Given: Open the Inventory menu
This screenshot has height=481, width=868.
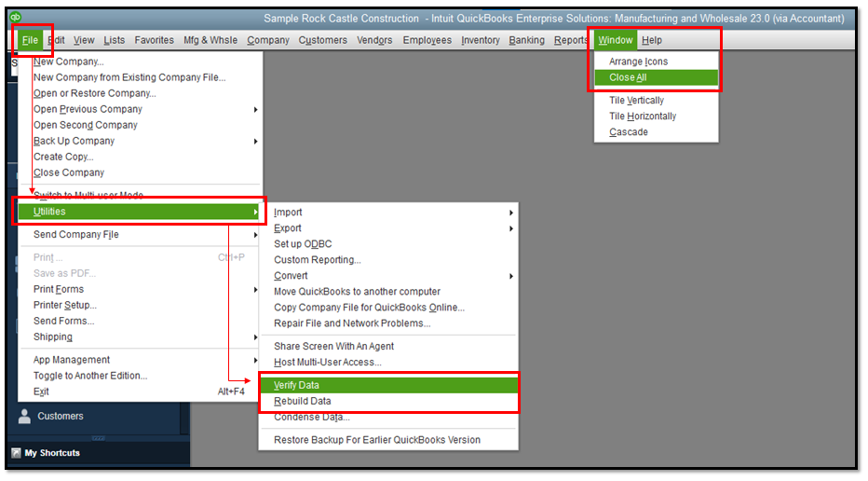Looking at the screenshot, I should [x=481, y=40].
